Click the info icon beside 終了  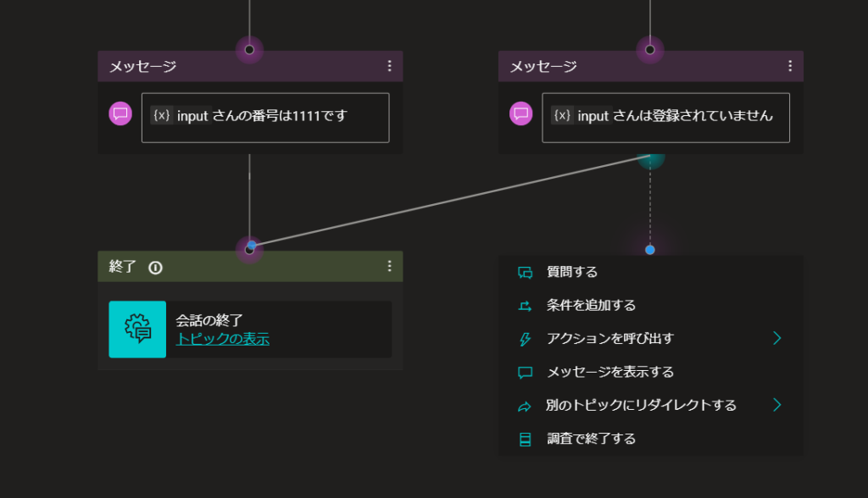point(156,268)
